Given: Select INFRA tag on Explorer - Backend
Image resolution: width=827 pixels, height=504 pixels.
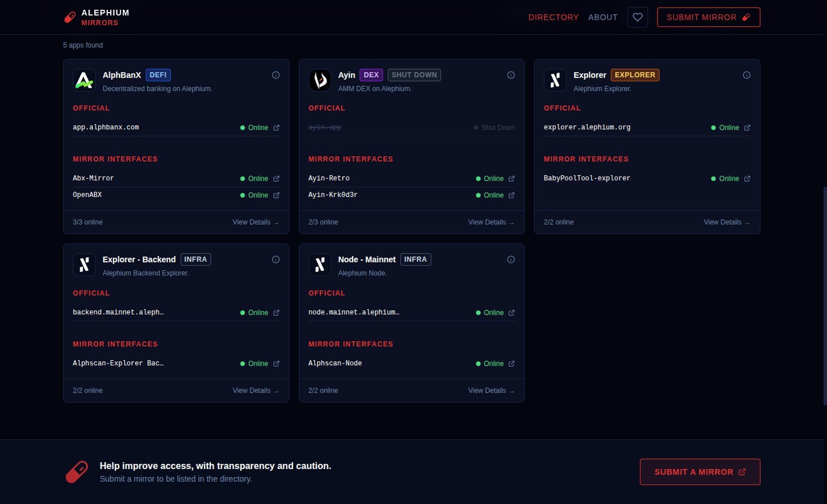Looking at the screenshot, I should tap(196, 259).
